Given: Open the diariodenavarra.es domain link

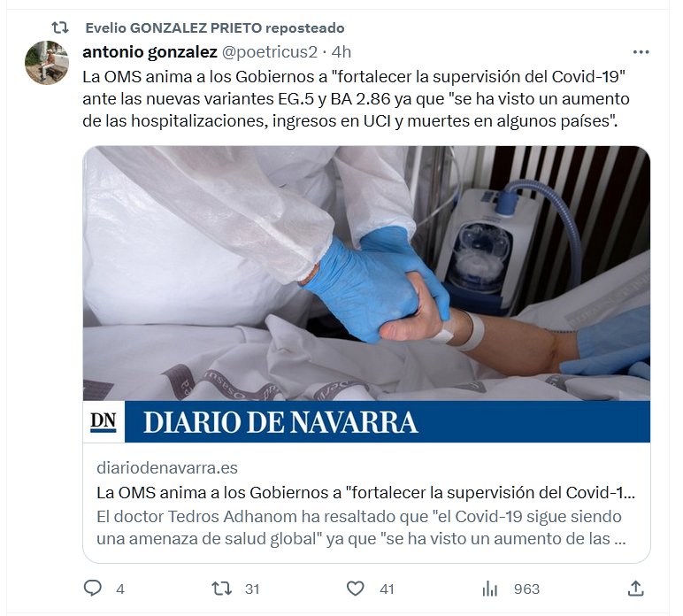Looking at the screenshot, I should point(167,468).
